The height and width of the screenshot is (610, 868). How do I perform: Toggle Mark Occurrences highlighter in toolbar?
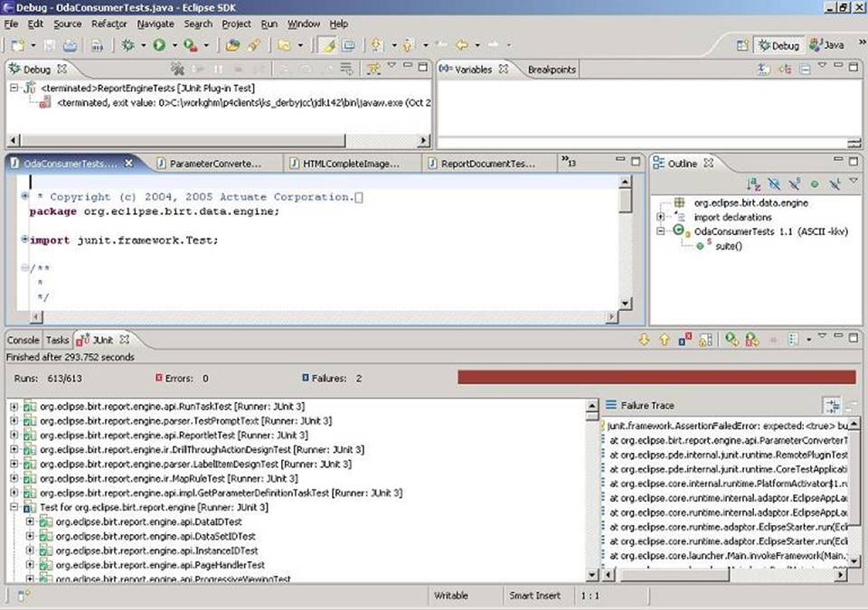point(329,45)
